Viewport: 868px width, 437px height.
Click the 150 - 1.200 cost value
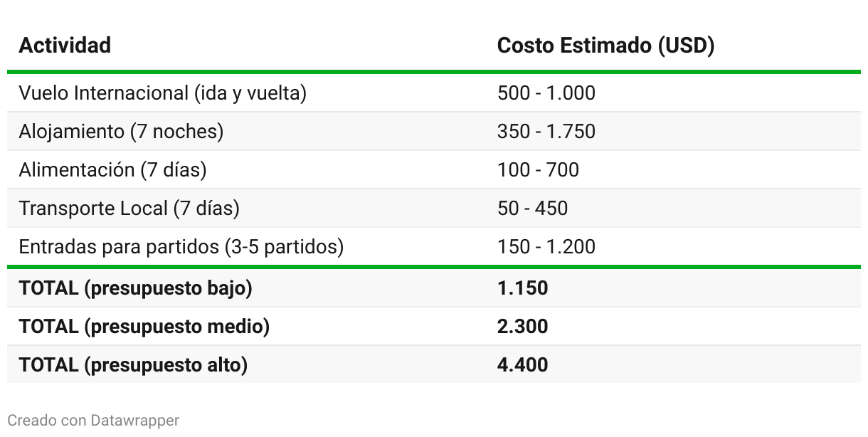point(546,247)
